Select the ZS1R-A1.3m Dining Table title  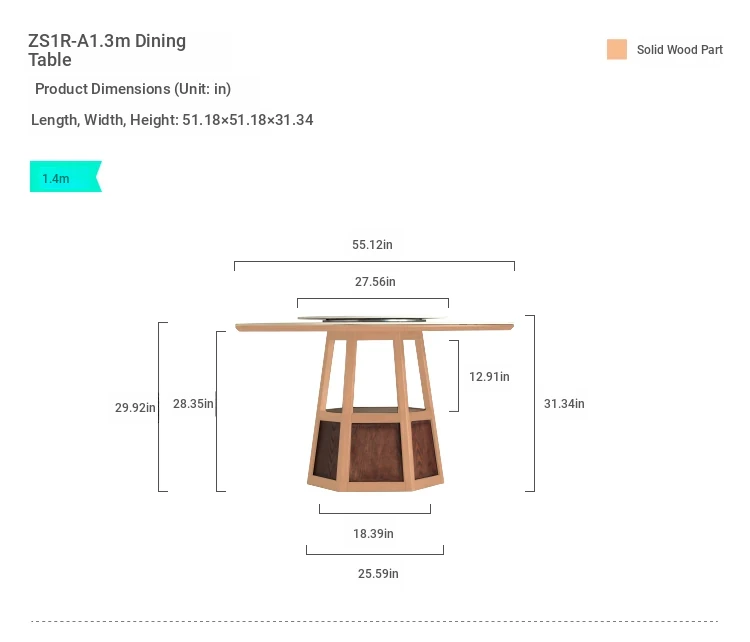(107, 50)
